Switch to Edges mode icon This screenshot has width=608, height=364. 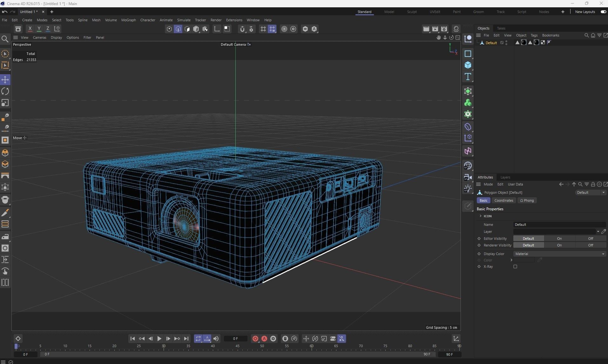click(x=178, y=29)
